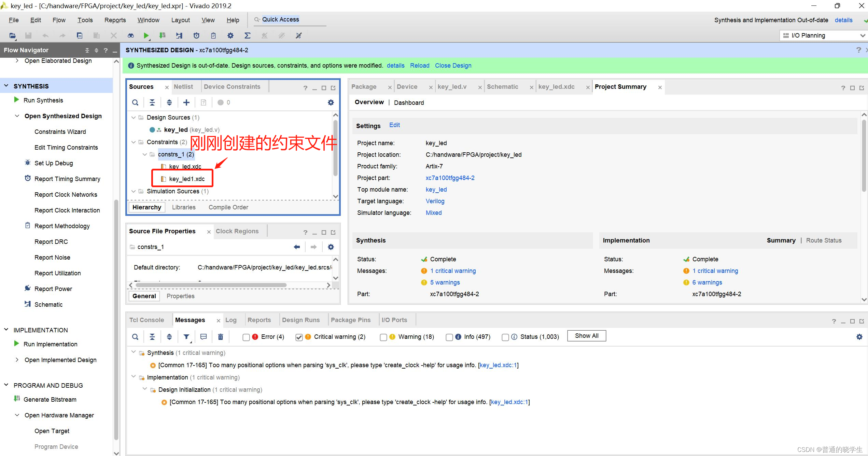Viewport: 868px width, 456px height.
Task: Click Run Synthesis in Flow Navigator
Action: click(43, 100)
